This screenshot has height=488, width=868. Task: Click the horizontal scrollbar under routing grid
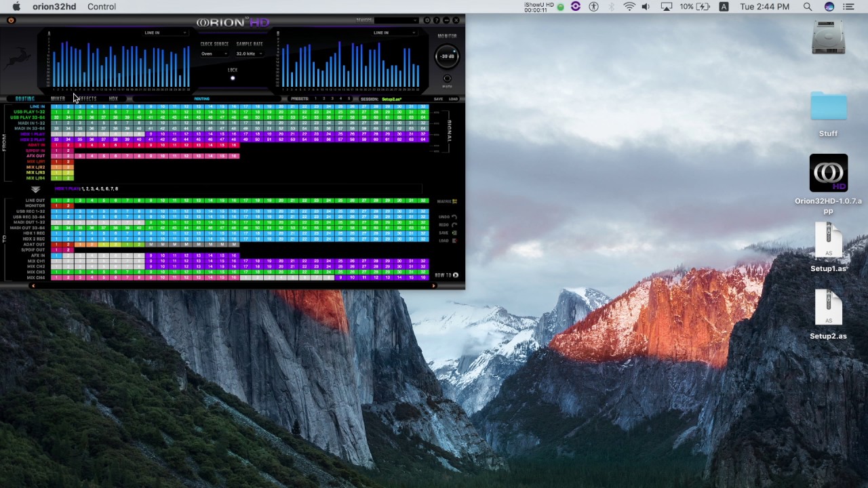click(x=233, y=285)
